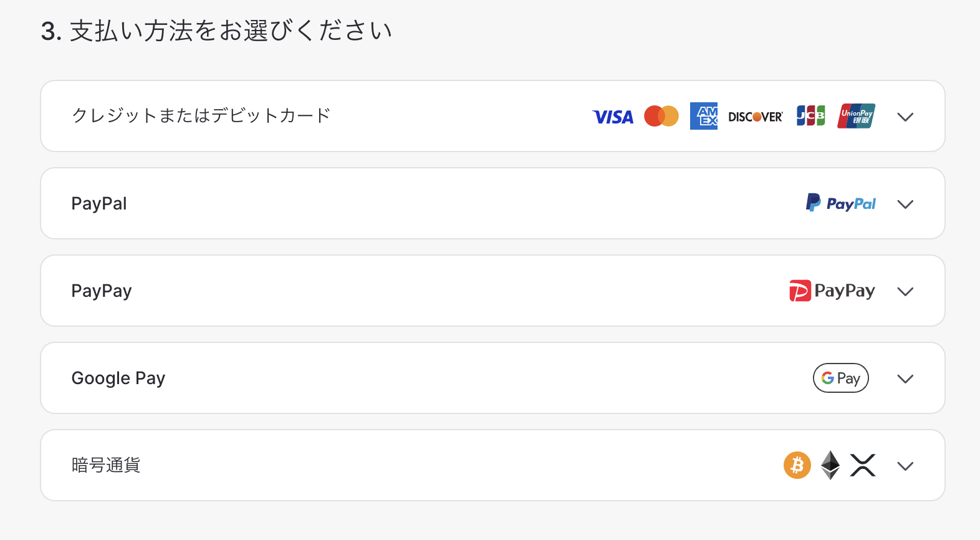Expand the 暗号通貨 row chevron

pyautogui.click(x=905, y=466)
